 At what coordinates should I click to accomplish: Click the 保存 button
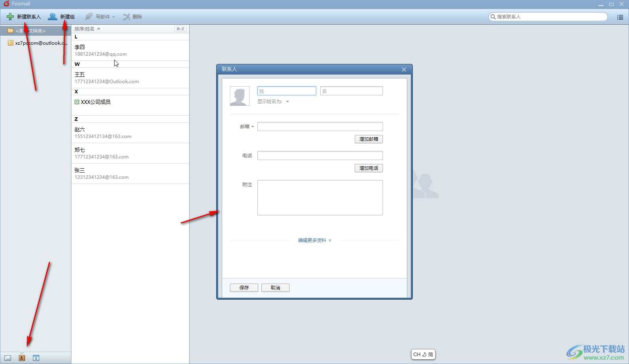pos(244,288)
